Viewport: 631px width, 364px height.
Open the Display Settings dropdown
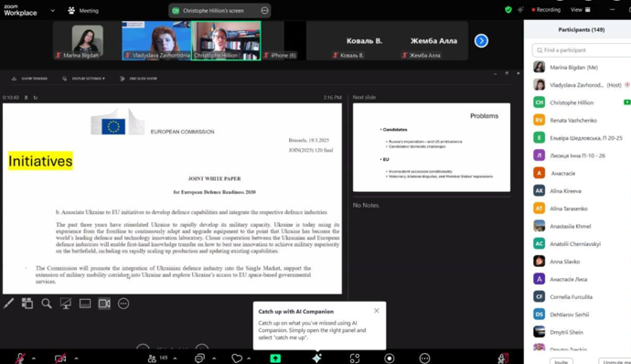click(x=84, y=79)
